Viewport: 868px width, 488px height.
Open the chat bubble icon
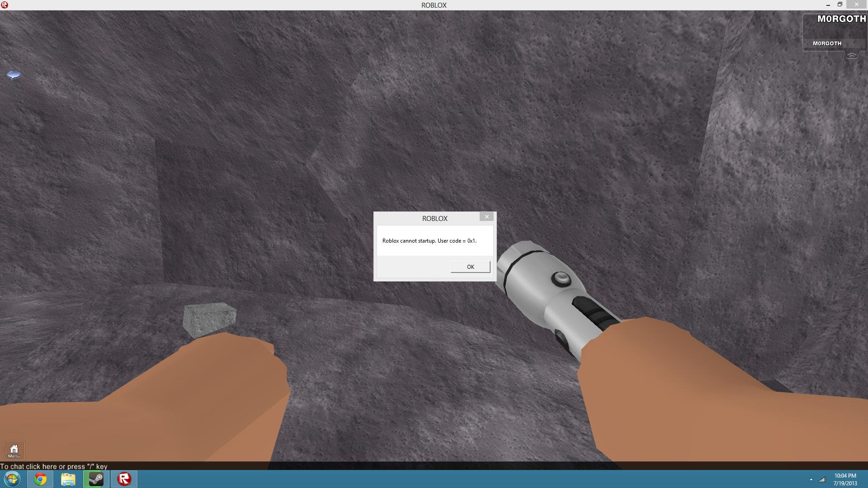pyautogui.click(x=14, y=75)
